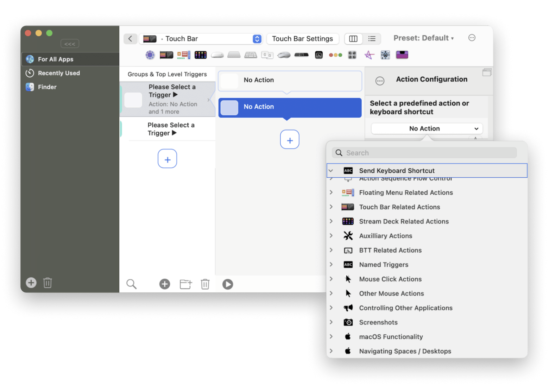
Task: Click the search magnifier in bottom toolbar
Action: 131,284
